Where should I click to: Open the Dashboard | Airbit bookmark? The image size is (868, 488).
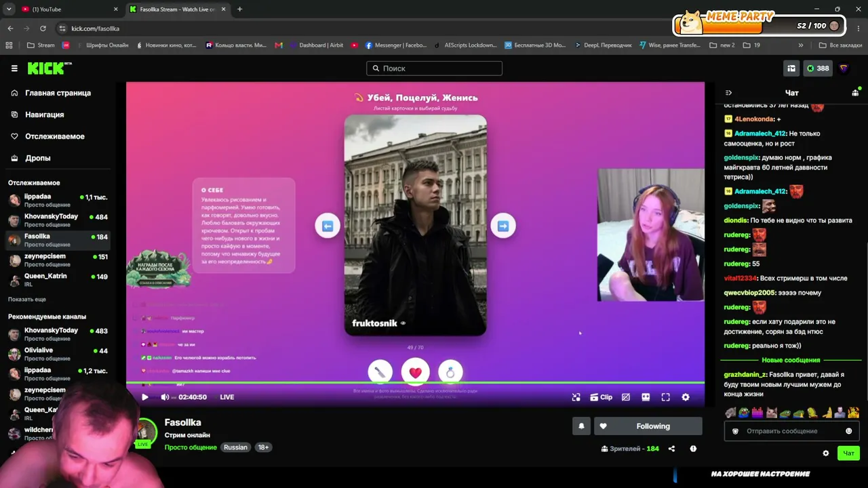point(316,45)
